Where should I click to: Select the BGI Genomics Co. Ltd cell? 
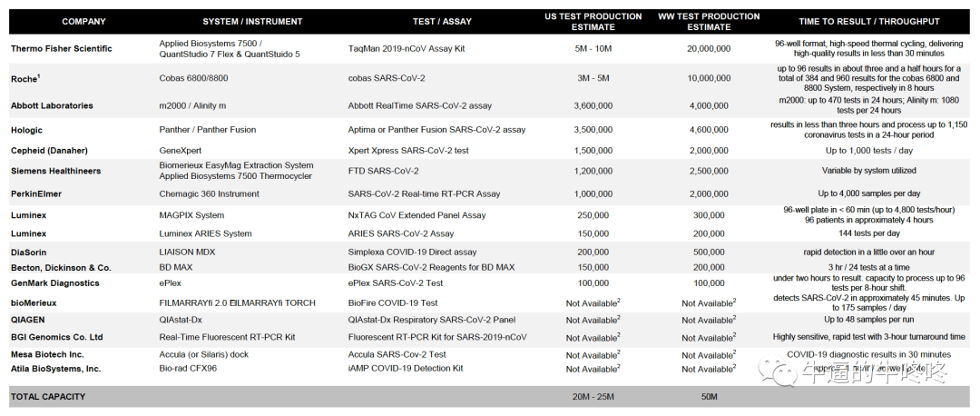[57, 337]
